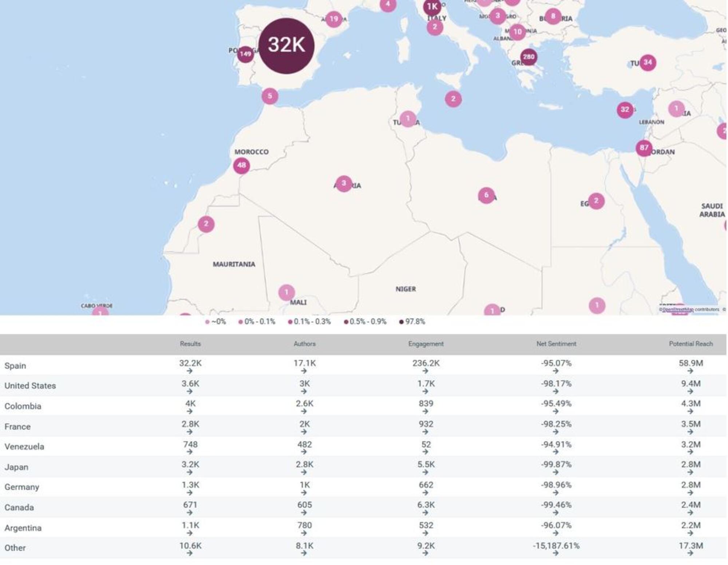Select the 48 marker in Morocco

241,165
